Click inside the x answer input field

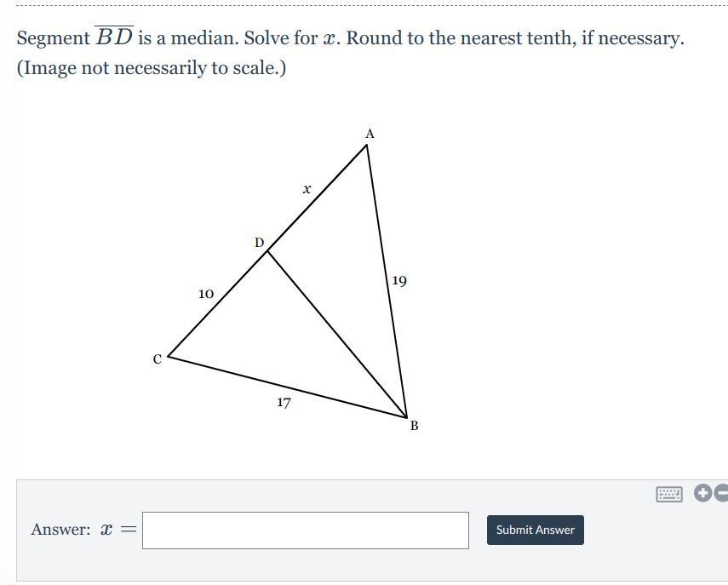(306, 531)
